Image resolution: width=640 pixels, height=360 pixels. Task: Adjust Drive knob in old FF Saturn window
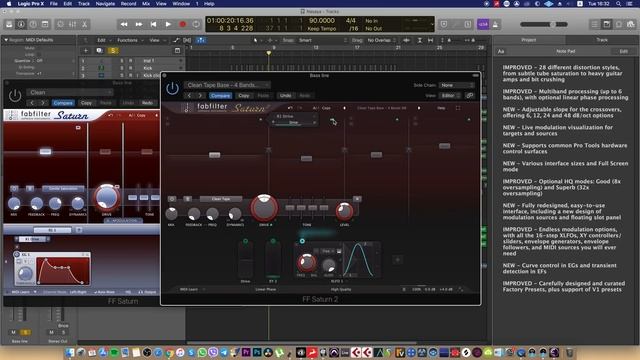pyautogui.click(x=107, y=198)
